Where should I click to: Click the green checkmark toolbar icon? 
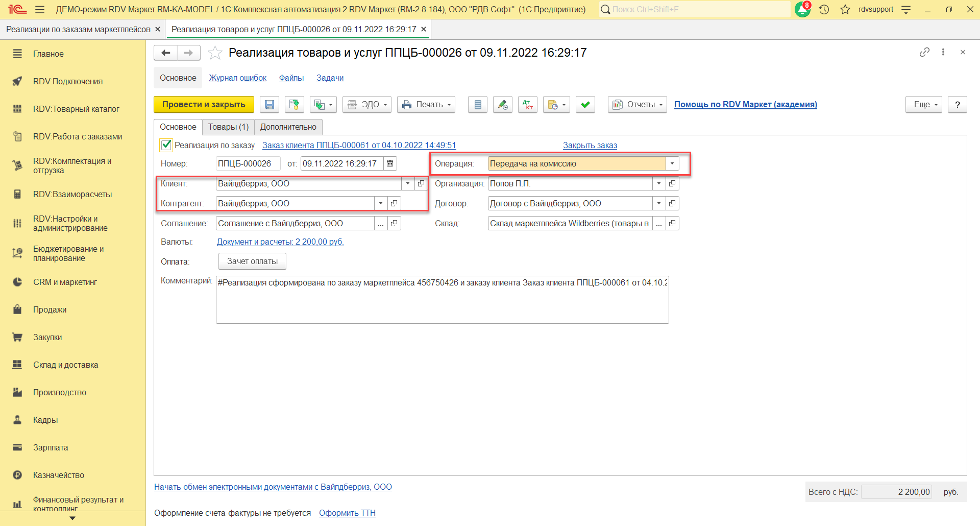point(585,105)
